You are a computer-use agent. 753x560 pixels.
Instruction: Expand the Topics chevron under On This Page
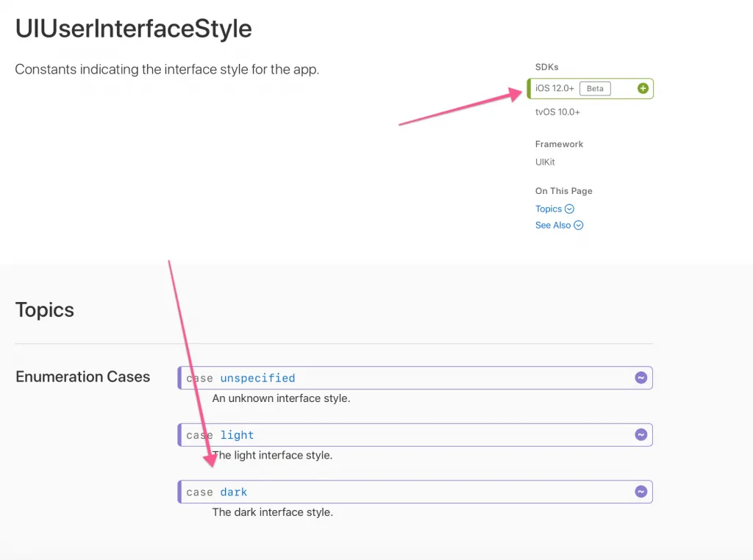569,209
